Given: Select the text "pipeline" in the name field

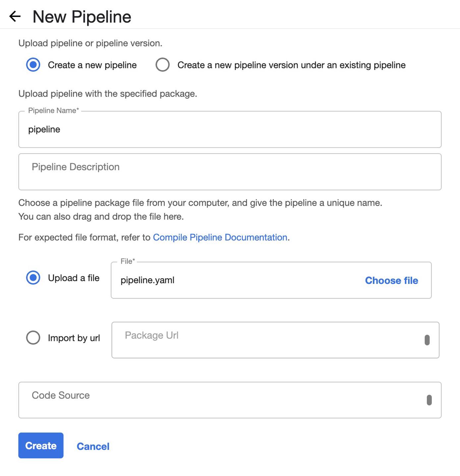Looking at the screenshot, I should click(44, 129).
